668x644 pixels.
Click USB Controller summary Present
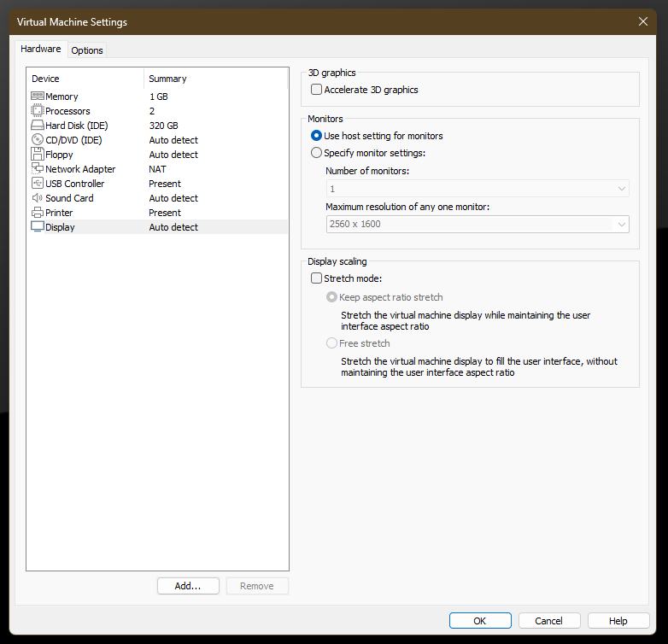(x=165, y=184)
